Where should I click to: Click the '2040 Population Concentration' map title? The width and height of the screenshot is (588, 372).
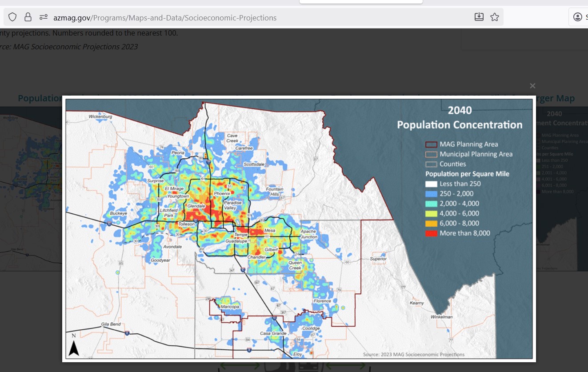460,118
